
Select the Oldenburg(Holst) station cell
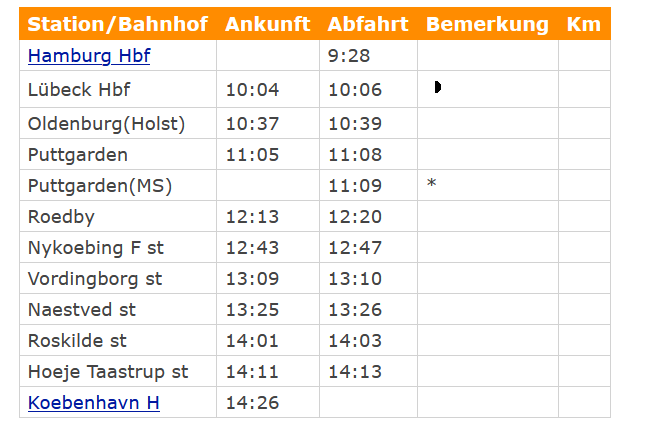107,124
